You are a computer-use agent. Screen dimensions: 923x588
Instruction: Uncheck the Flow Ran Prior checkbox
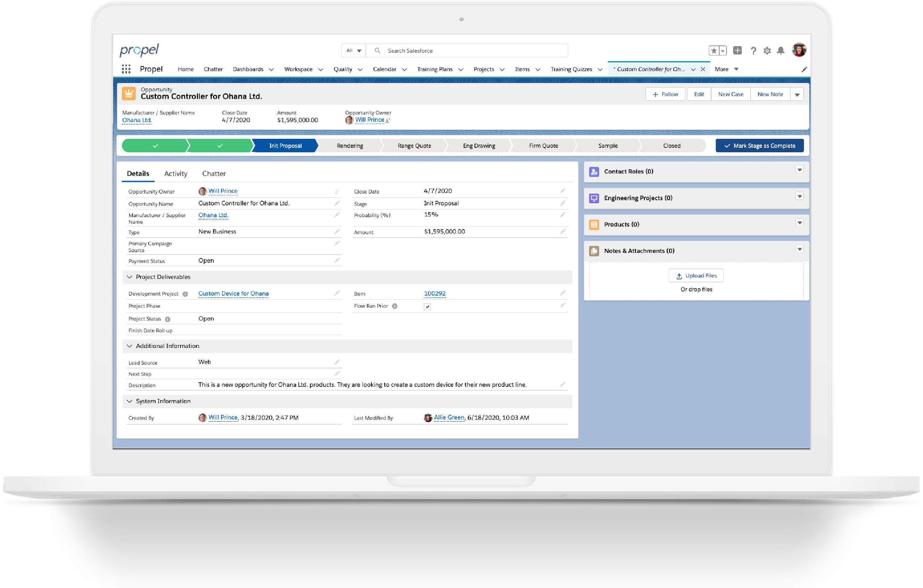pyautogui.click(x=428, y=306)
